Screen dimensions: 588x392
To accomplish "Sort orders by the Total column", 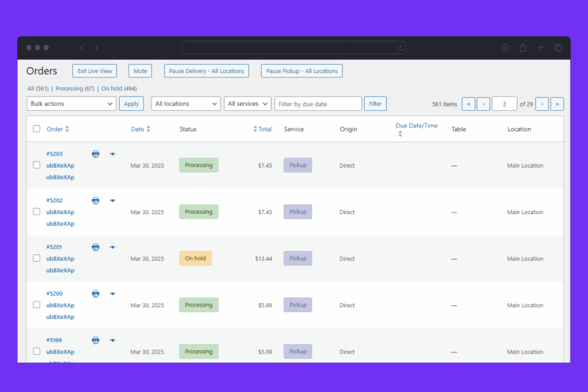I will 264,129.
